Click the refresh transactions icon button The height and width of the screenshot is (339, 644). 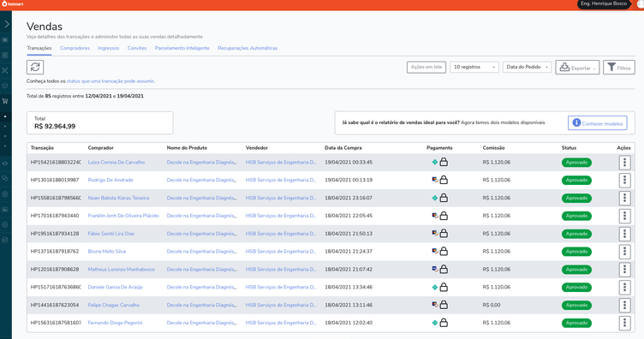point(35,67)
